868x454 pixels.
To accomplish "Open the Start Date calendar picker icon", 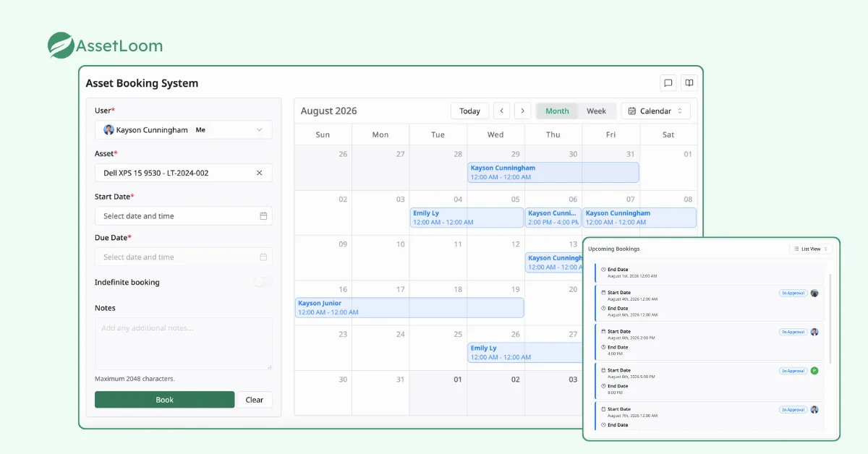I will click(263, 216).
